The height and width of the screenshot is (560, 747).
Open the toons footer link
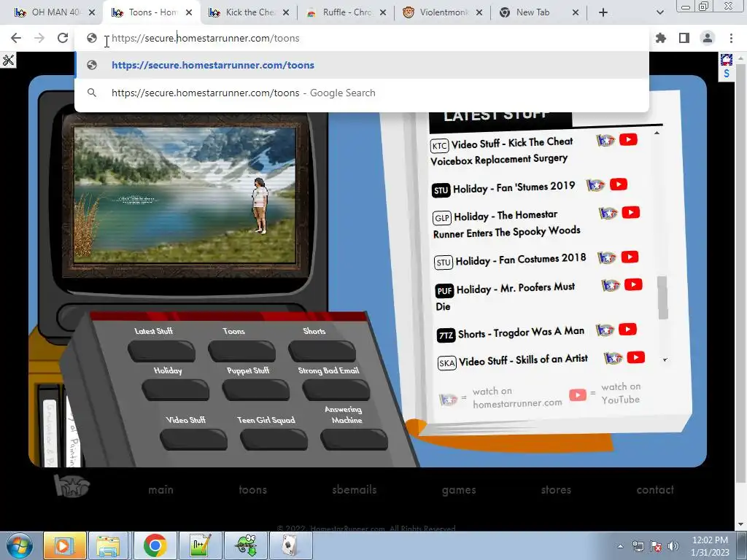pos(252,489)
